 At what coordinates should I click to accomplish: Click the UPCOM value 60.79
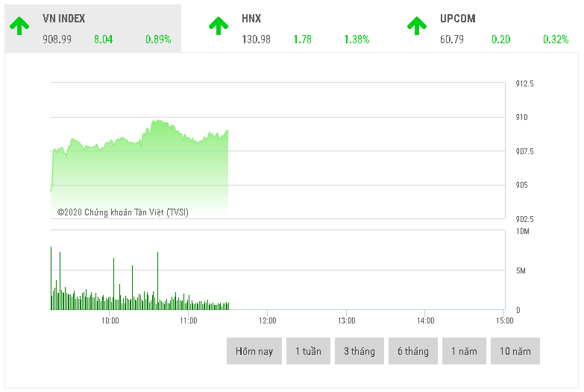(452, 39)
